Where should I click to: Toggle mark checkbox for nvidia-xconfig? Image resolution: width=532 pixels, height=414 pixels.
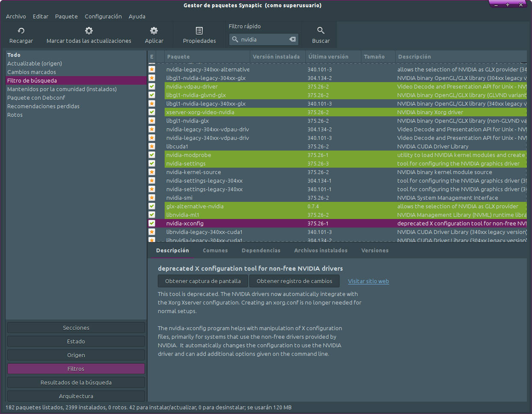pos(152,223)
